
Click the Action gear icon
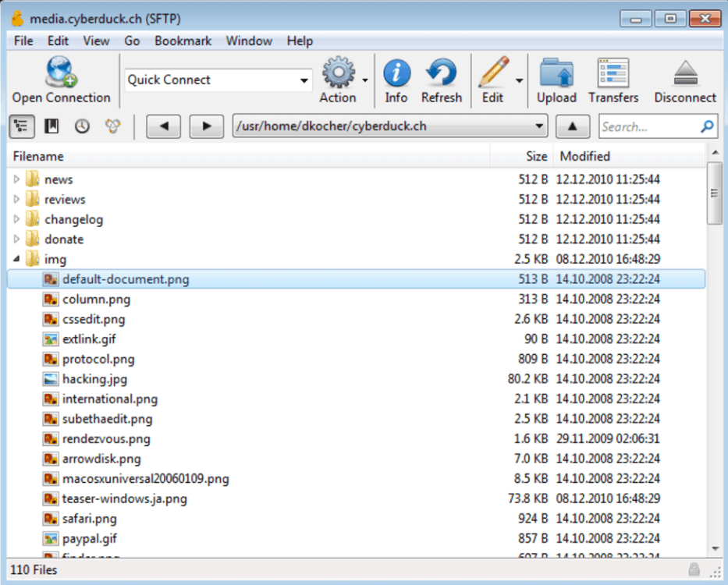[x=338, y=73]
